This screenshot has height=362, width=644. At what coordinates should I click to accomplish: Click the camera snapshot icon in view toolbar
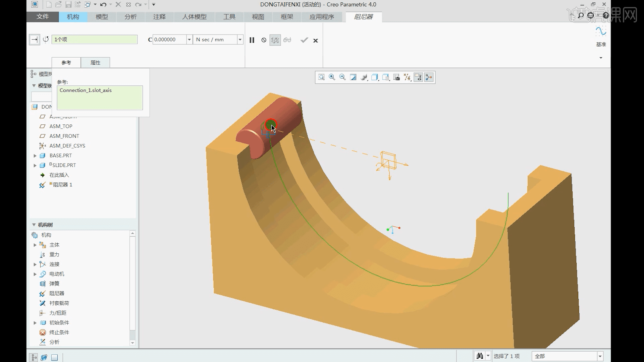(396, 77)
